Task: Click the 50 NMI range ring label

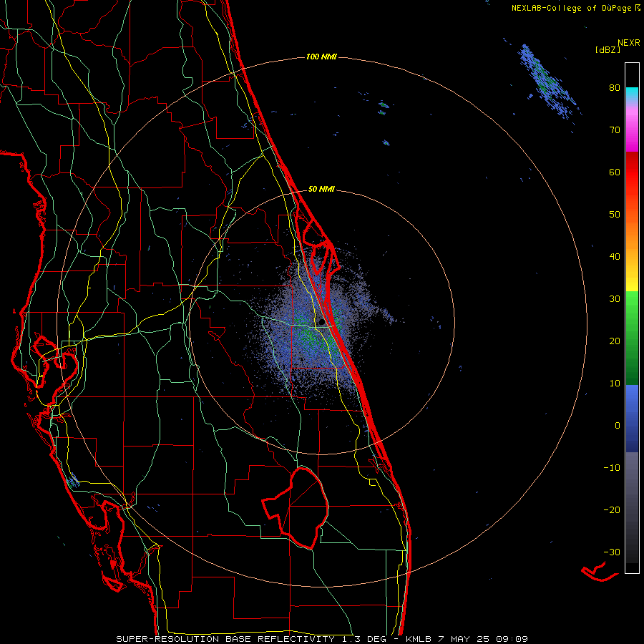Action: [x=321, y=189]
